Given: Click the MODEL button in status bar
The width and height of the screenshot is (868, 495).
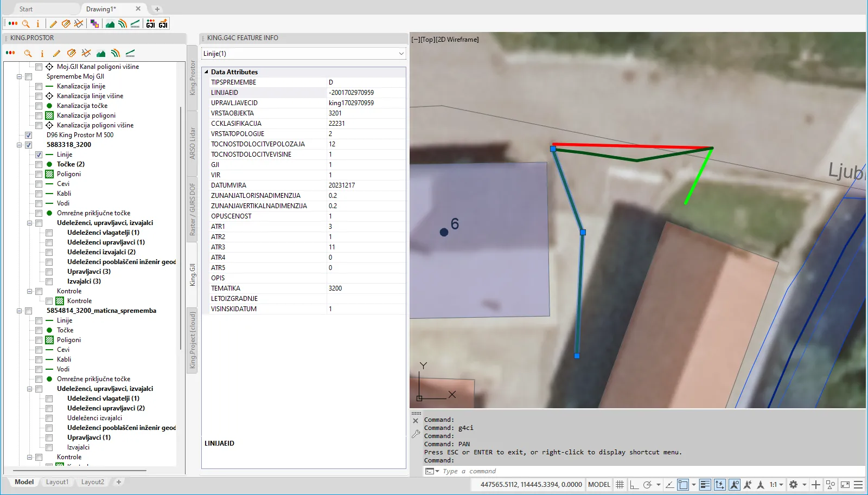Looking at the screenshot, I should coord(599,485).
